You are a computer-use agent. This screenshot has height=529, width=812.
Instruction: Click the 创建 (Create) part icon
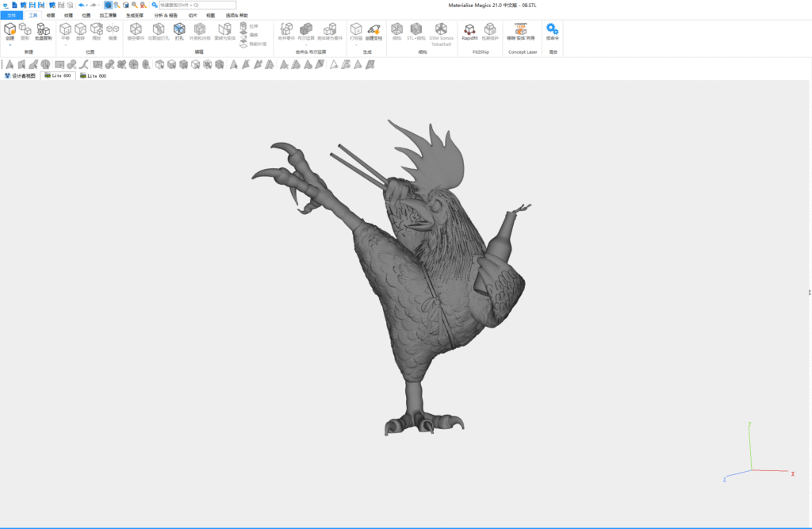point(10,29)
